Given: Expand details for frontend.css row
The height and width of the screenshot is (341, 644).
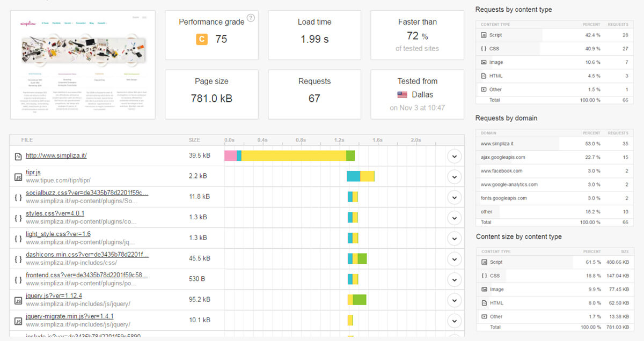Looking at the screenshot, I should point(454,279).
